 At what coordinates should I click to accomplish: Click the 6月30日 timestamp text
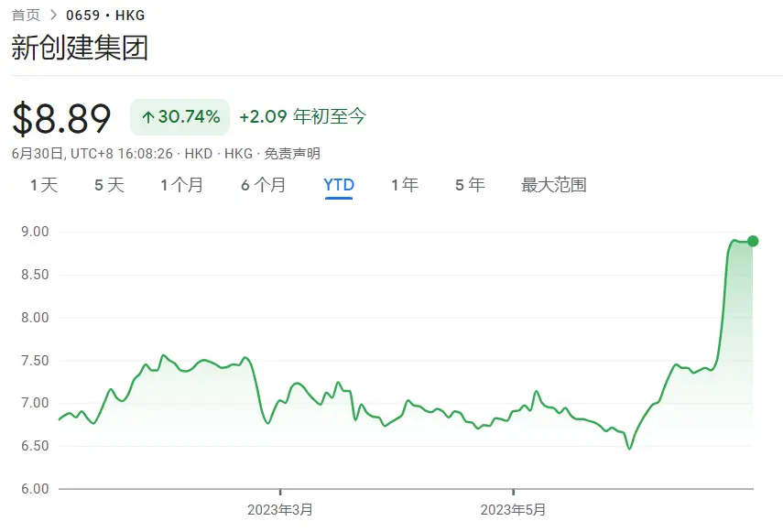coord(92,154)
